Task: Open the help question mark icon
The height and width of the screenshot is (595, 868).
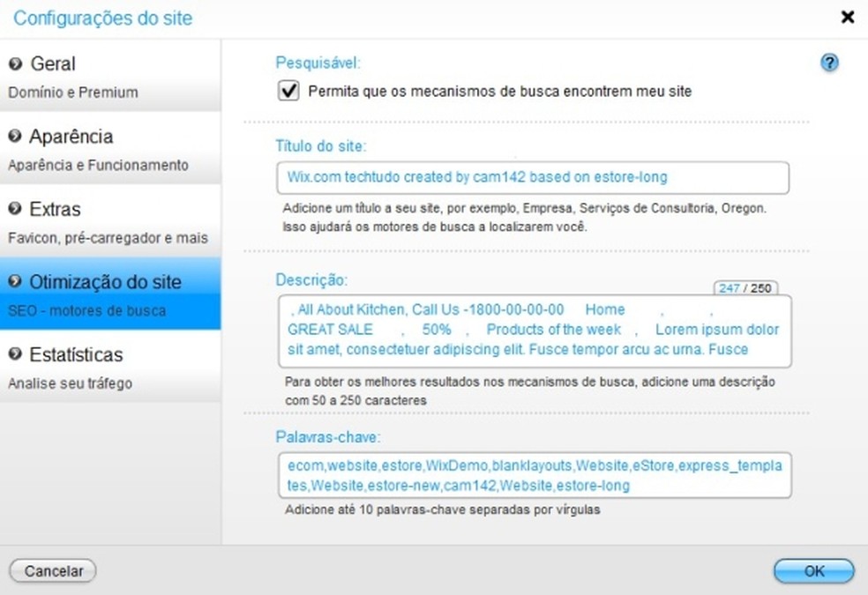Action: click(829, 63)
